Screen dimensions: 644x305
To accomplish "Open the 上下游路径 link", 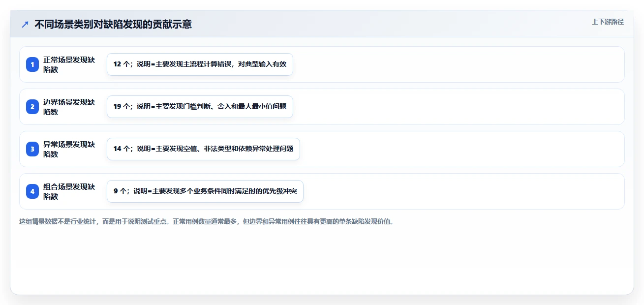I will tap(608, 22).
